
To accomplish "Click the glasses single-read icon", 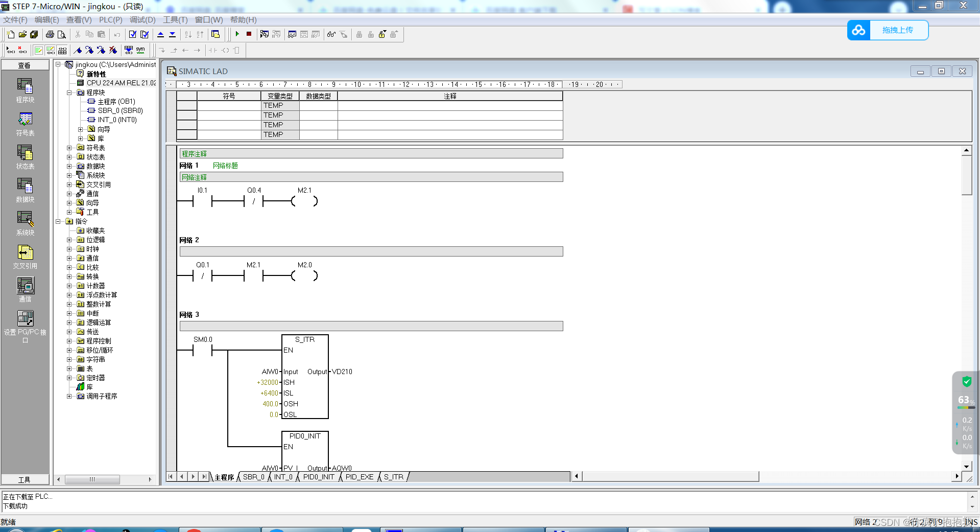I will (331, 34).
